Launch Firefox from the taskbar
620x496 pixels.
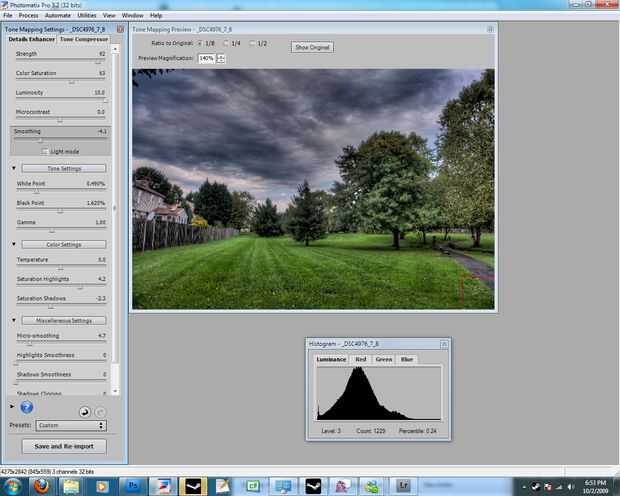click(x=42, y=487)
